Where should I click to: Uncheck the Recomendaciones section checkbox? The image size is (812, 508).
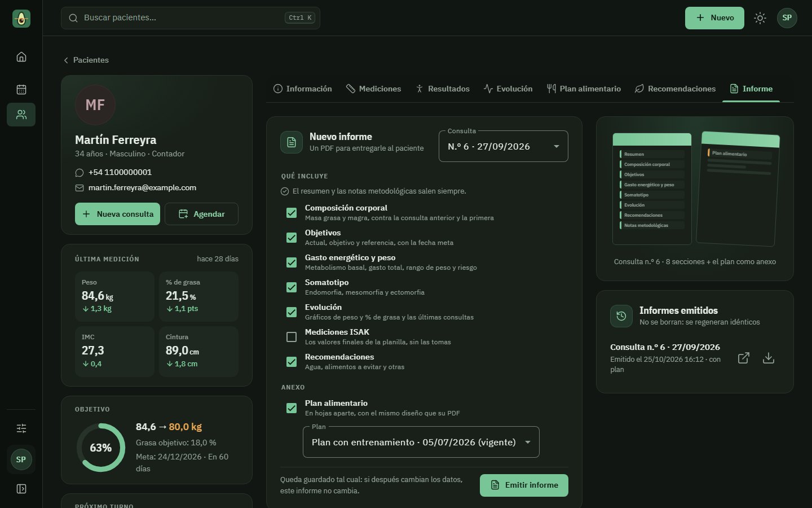click(292, 362)
